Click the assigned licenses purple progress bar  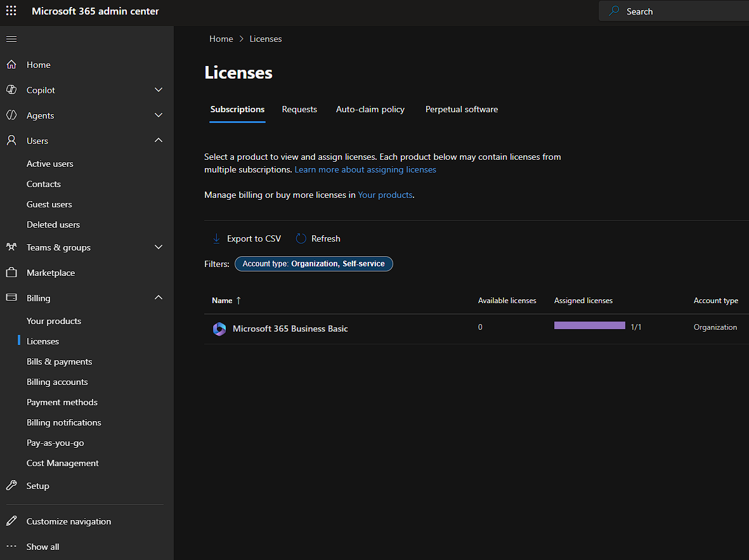coord(589,325)
